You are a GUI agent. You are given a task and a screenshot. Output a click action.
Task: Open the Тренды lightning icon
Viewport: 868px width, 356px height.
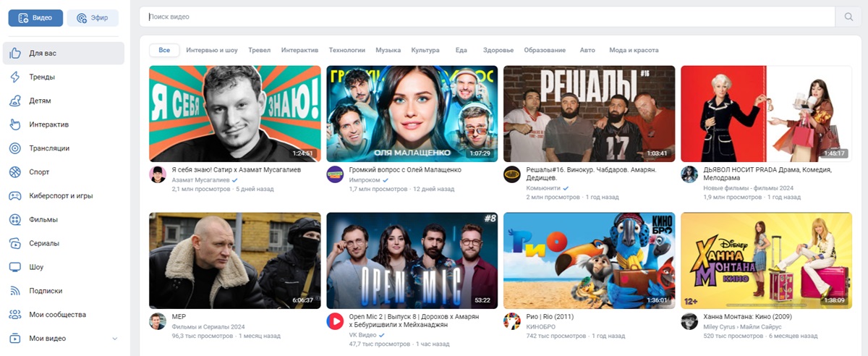point(14,77)
